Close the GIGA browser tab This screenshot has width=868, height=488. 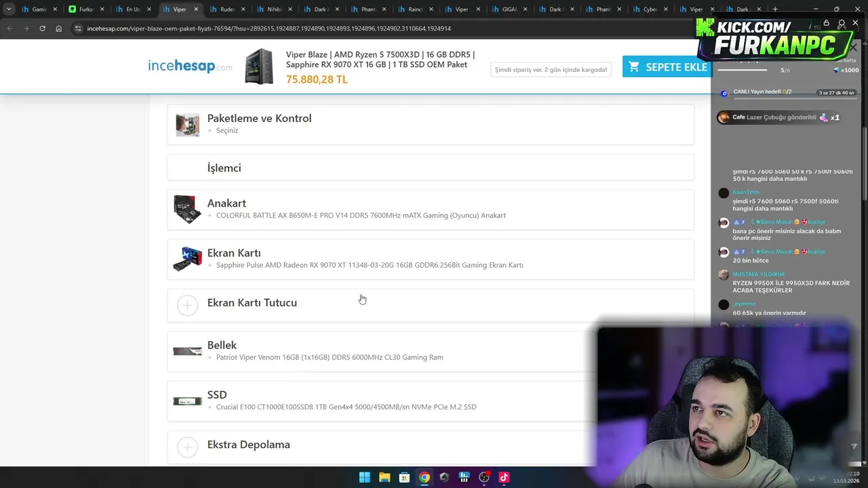pos(525,9)
